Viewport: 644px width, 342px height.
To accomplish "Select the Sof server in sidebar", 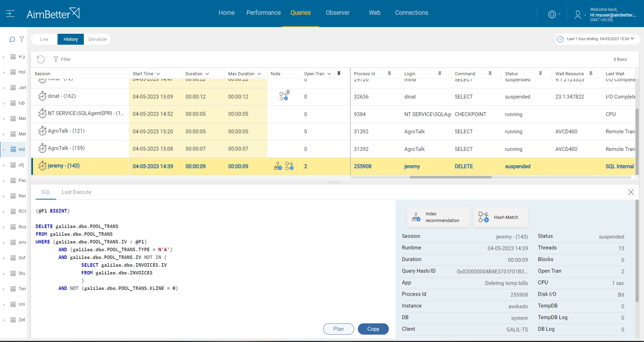I will [x=22, y=258].
